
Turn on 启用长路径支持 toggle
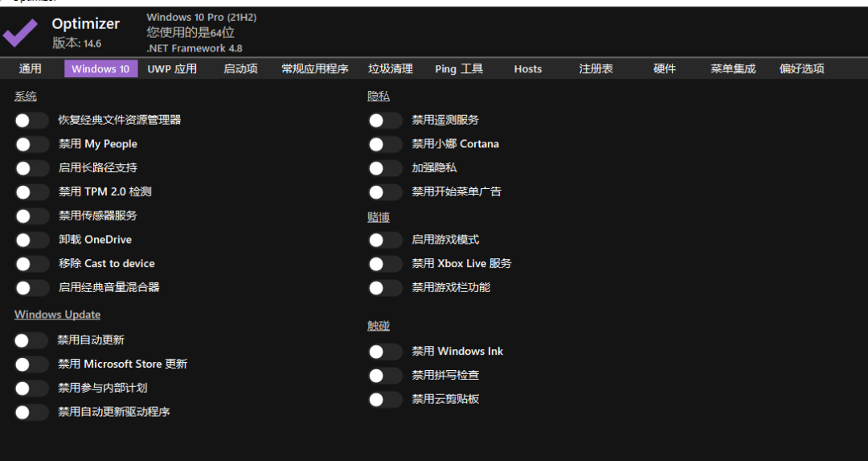(32, 168)
